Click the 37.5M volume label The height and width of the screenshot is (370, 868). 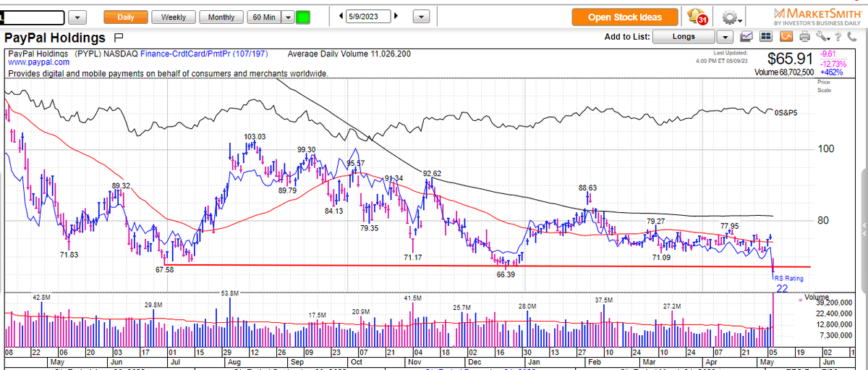click(x=604, y=300)
